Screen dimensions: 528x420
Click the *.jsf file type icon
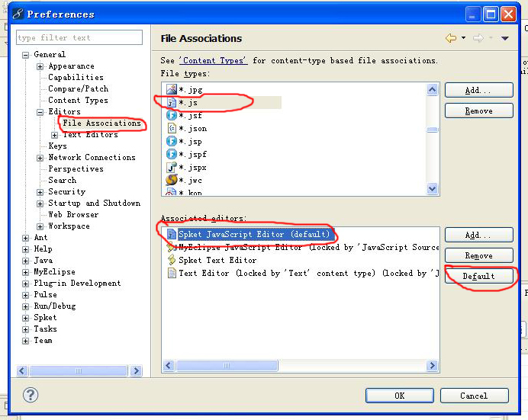tap(172, 115)
